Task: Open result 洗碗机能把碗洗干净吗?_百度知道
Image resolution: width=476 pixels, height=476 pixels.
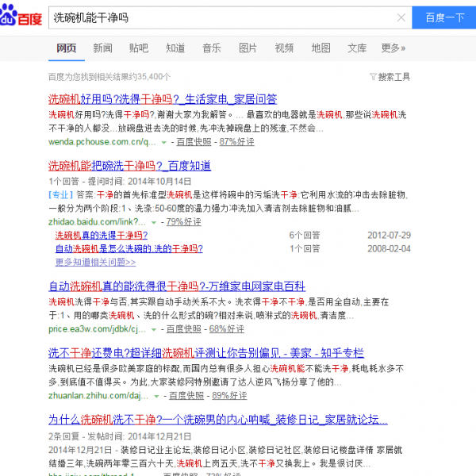Action: tap(129, 166)
